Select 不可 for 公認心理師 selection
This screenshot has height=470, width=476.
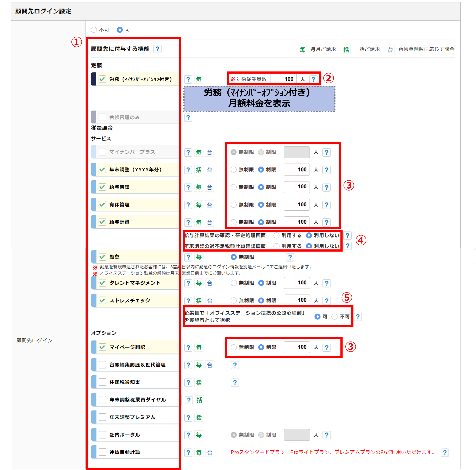pos(334,316)
